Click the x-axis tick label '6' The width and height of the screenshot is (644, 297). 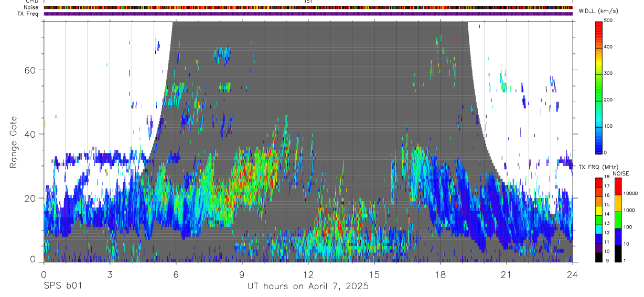(176, 274)
